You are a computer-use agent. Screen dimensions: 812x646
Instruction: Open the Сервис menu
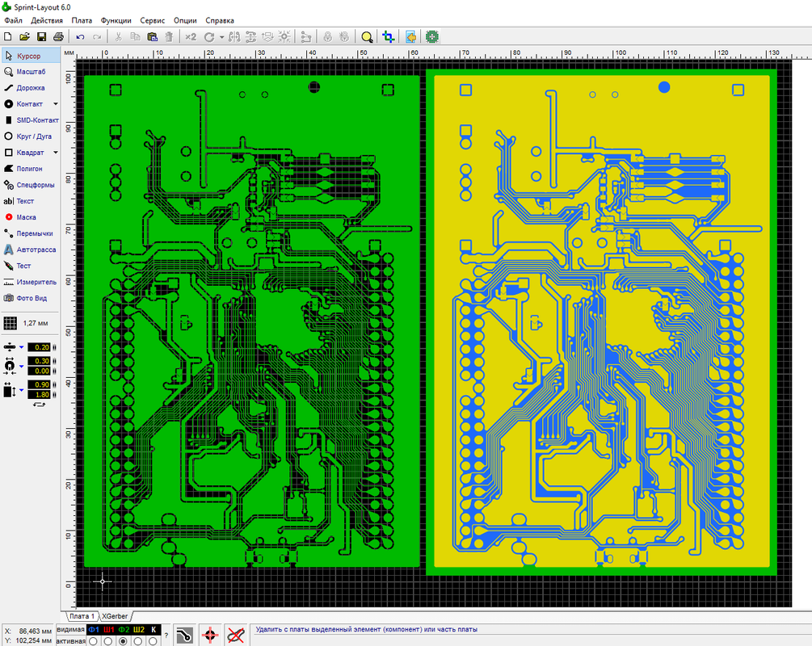tap(152, 21)
